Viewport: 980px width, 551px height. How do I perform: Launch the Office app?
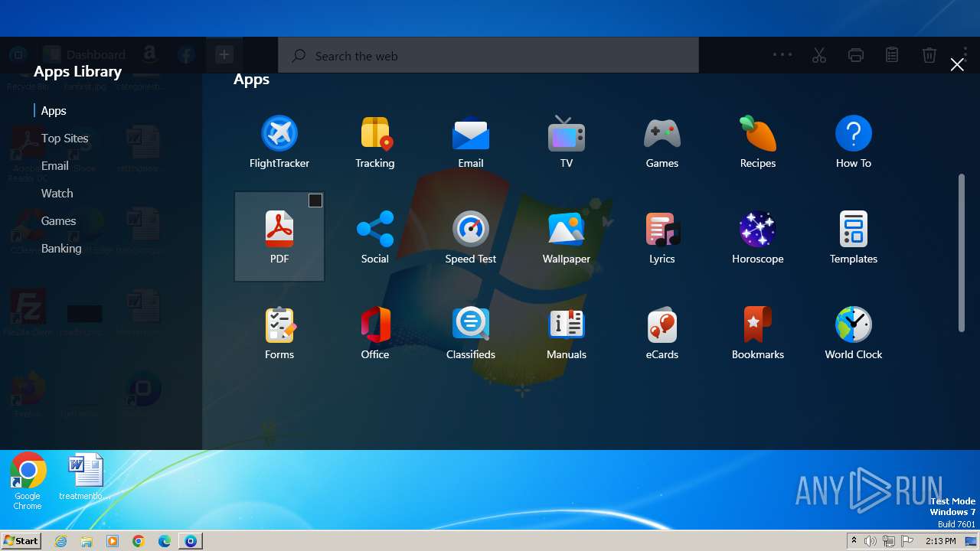pos(375,333)
